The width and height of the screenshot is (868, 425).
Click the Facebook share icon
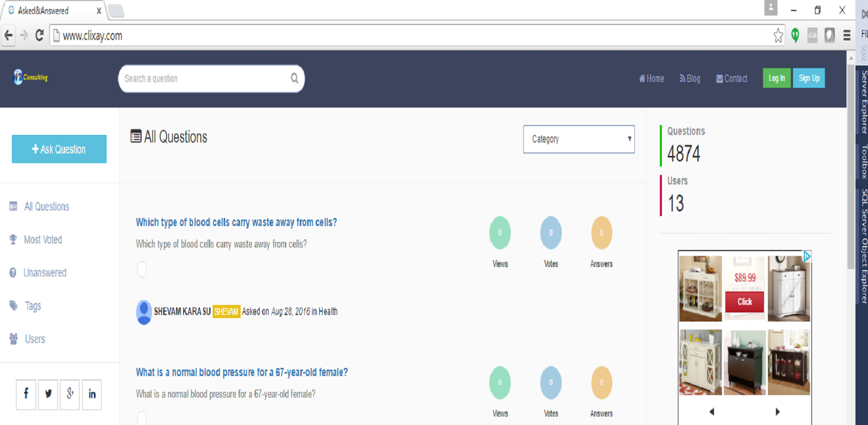click(x=26, y=394)
